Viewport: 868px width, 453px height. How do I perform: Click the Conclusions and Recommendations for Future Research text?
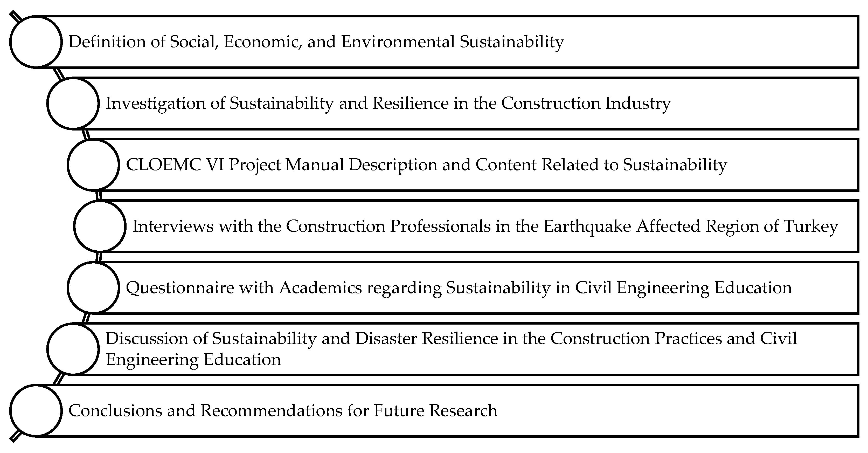(x=283, y=410)
